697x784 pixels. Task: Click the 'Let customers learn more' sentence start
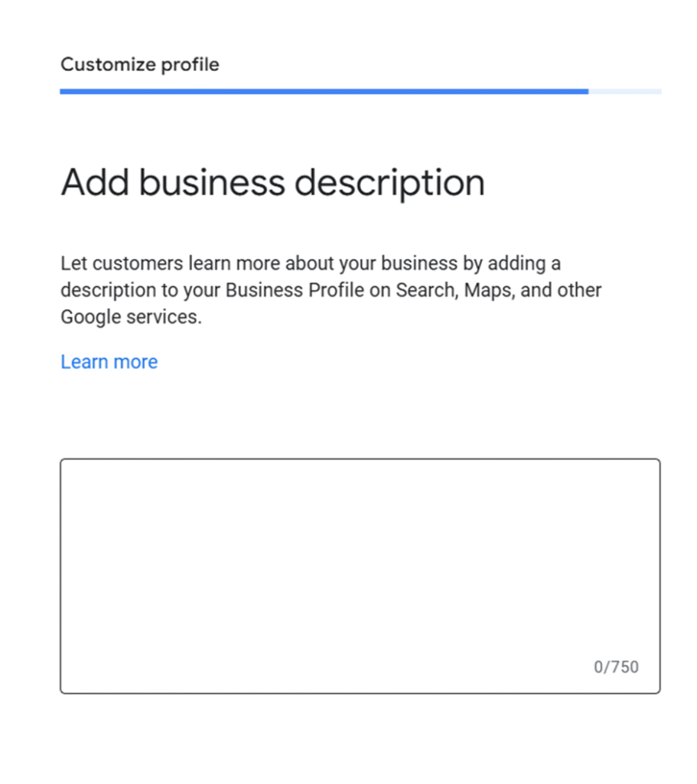(x=122, y=264)
